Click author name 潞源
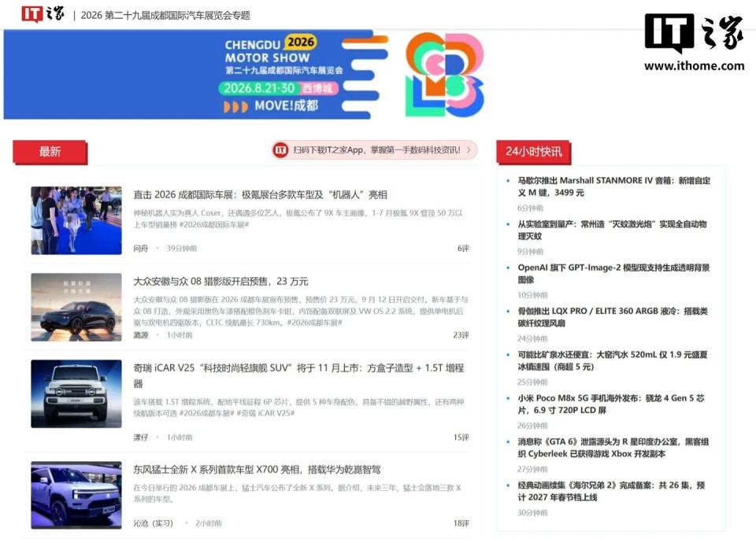Image resolution: width=756 pixels, height=539 pixels. [141, 335]
